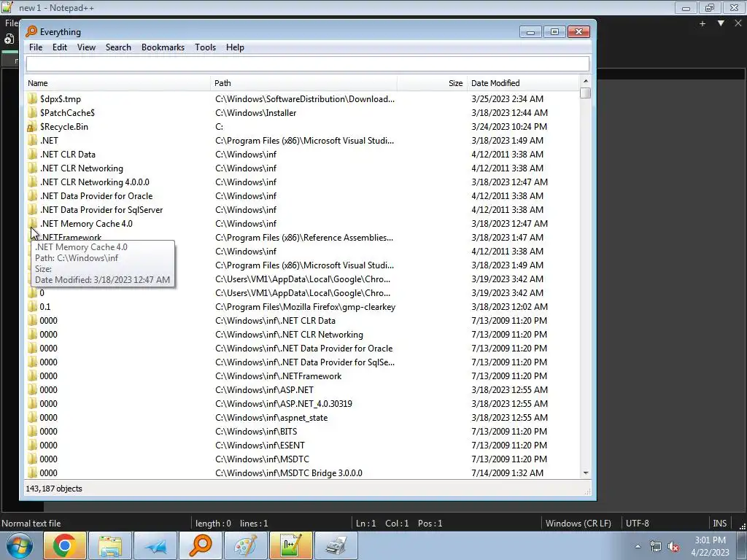Click date 7/14/2009 1:32 AM
The image size is (747, 560).
(x=508, y=472)
